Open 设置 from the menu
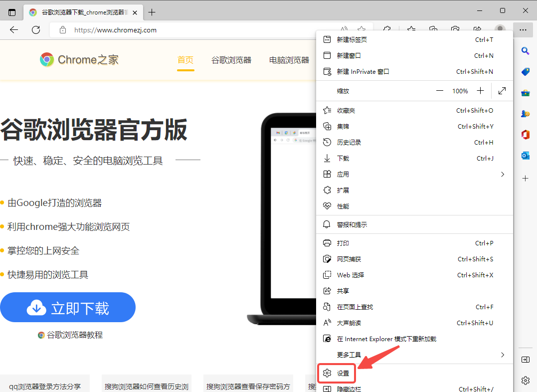 (x=414, y=373)
